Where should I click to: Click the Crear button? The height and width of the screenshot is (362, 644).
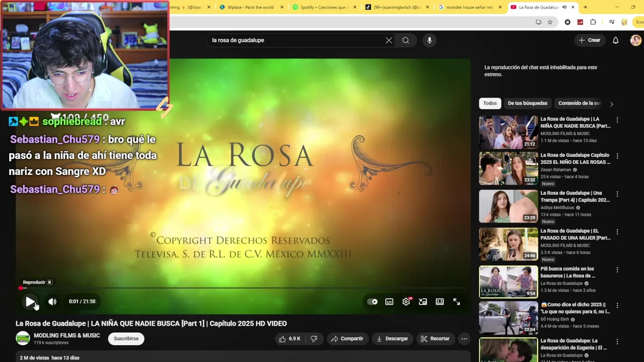click(x=589, y=40)
